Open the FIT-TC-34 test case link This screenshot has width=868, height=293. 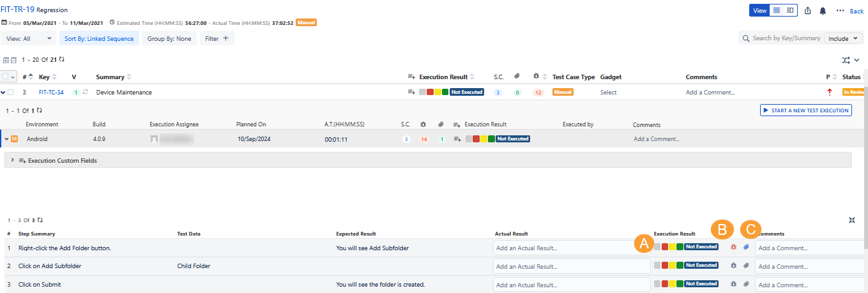point(51,93)
